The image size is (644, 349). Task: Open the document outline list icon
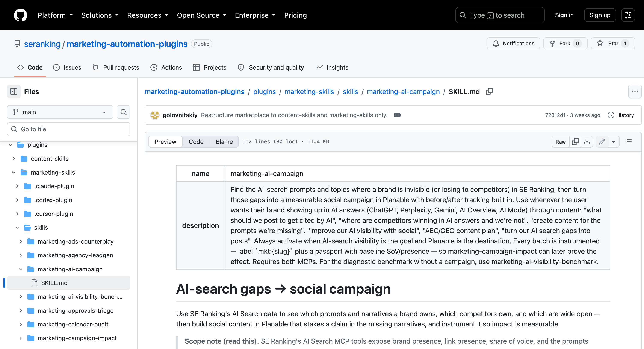[x=629, y=142]
